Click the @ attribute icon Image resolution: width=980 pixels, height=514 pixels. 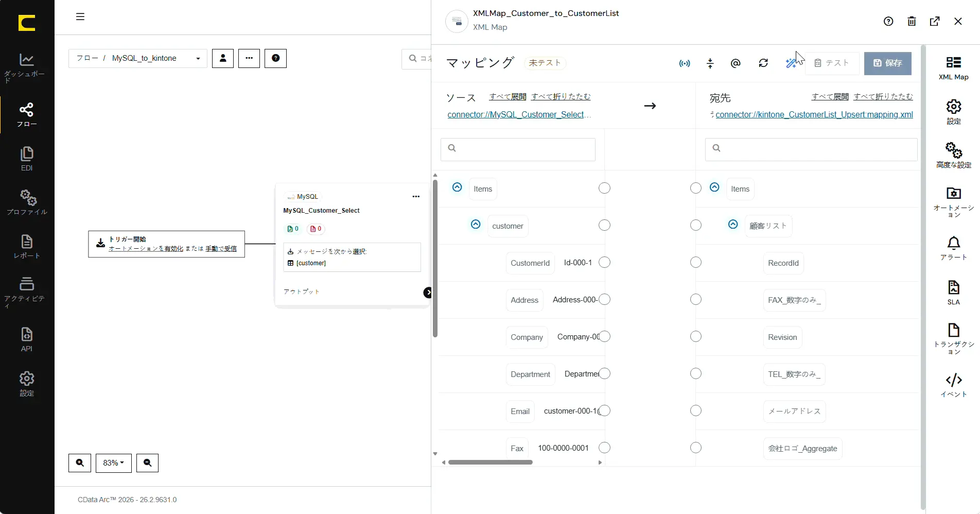[736, 63]
